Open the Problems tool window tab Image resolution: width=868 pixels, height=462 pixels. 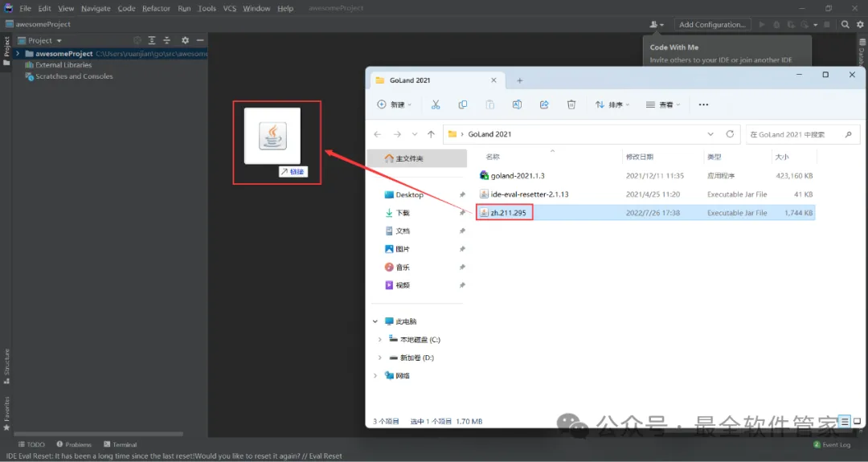(x=74, y=444)
